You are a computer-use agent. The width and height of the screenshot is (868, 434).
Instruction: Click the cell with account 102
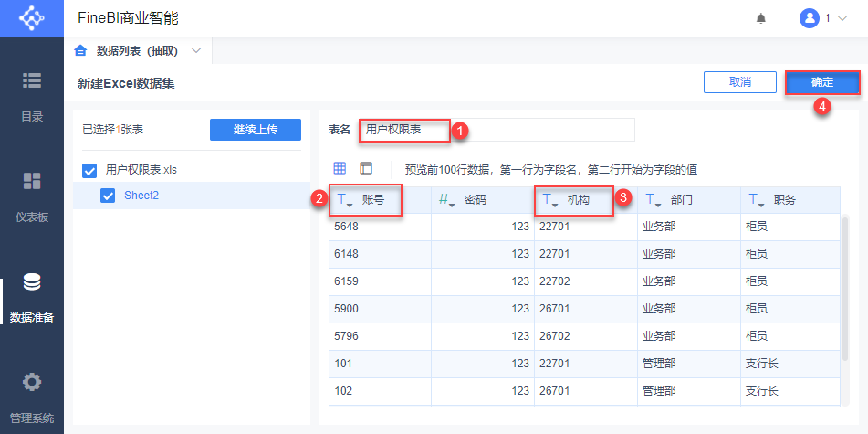(x=380, y=391)
